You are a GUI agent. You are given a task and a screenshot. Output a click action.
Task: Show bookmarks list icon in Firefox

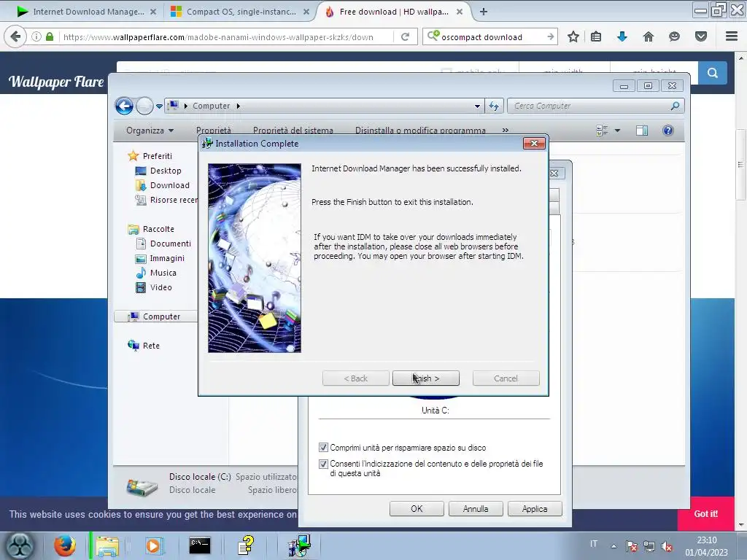(596, 36)
